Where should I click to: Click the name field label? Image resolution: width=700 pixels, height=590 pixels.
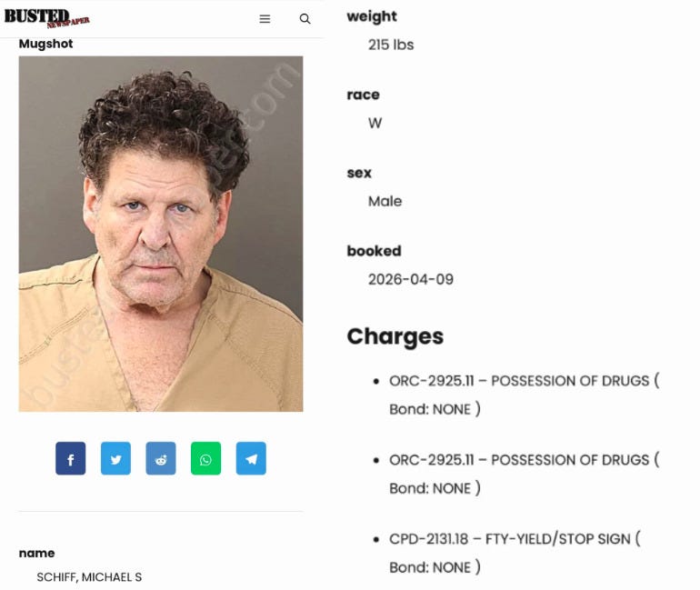pos(36,554)
